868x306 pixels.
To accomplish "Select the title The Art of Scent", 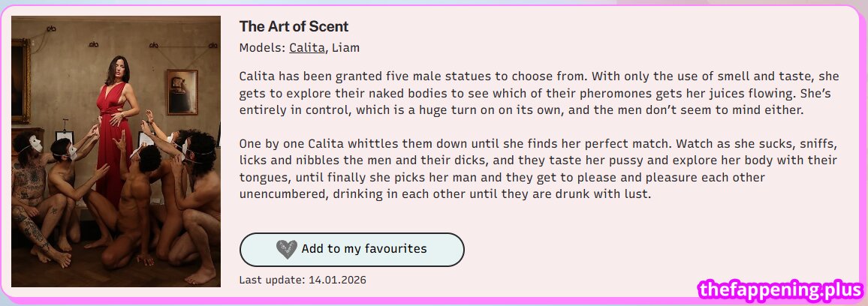I will tap(294, 26).
